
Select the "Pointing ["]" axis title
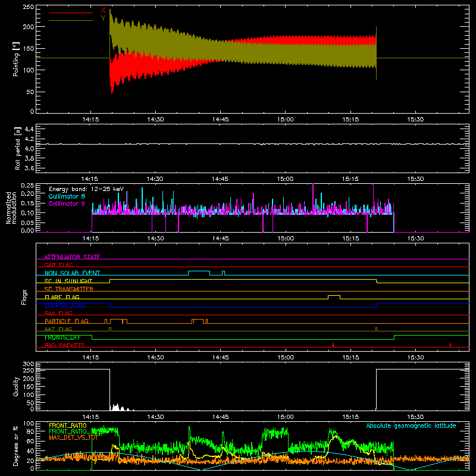[16, 59]
